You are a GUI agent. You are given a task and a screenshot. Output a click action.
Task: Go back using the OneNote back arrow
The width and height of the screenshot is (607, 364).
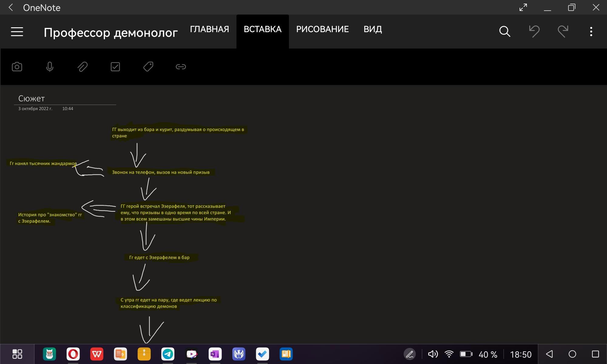tap(11, 8)
